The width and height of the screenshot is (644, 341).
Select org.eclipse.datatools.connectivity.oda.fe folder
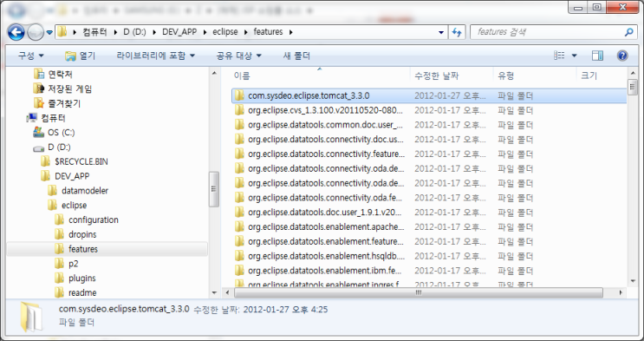(428, 198)
